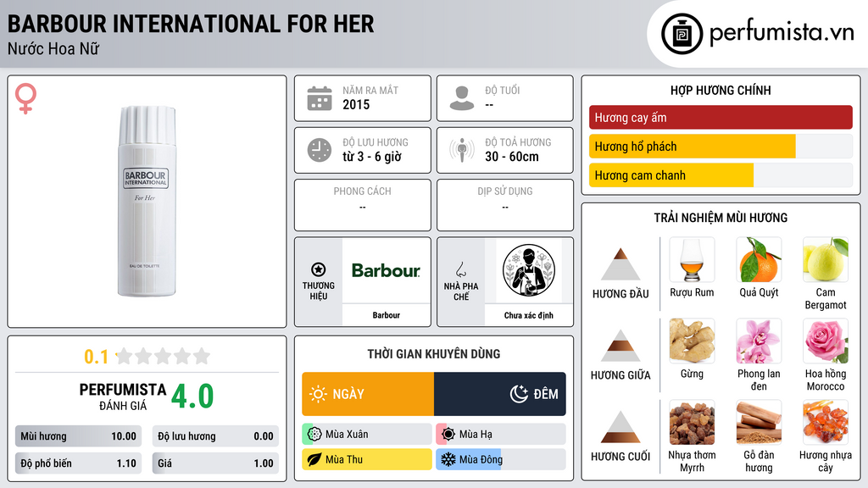
Task: Click the 0.1 user rating number
Action: pos(97,357)
